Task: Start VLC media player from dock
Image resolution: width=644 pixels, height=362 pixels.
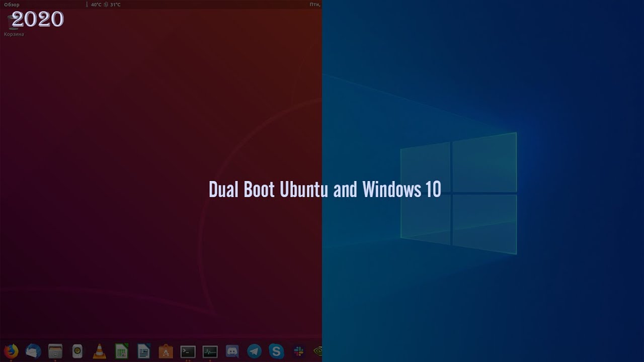Action: pyautogui.click(x=100, y=351)
